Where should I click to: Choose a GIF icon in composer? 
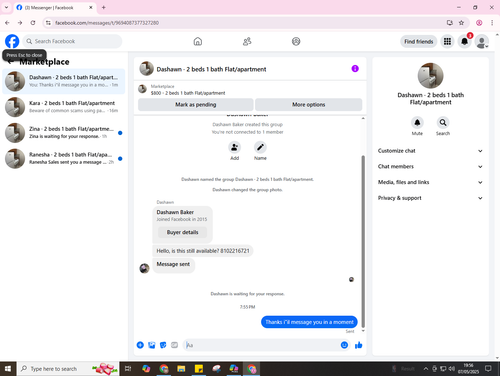174,345
